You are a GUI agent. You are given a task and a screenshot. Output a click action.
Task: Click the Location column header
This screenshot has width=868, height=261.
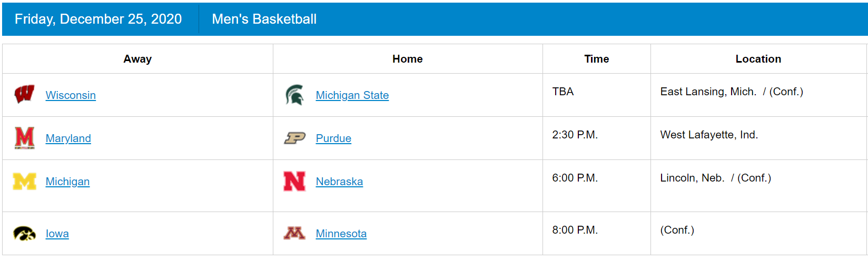point(758,59)
